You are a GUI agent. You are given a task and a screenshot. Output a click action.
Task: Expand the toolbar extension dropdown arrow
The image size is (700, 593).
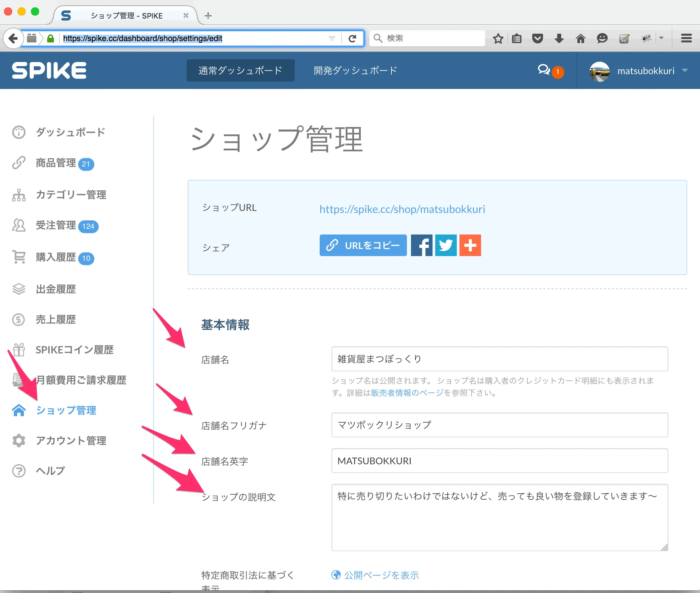point(661,38)
